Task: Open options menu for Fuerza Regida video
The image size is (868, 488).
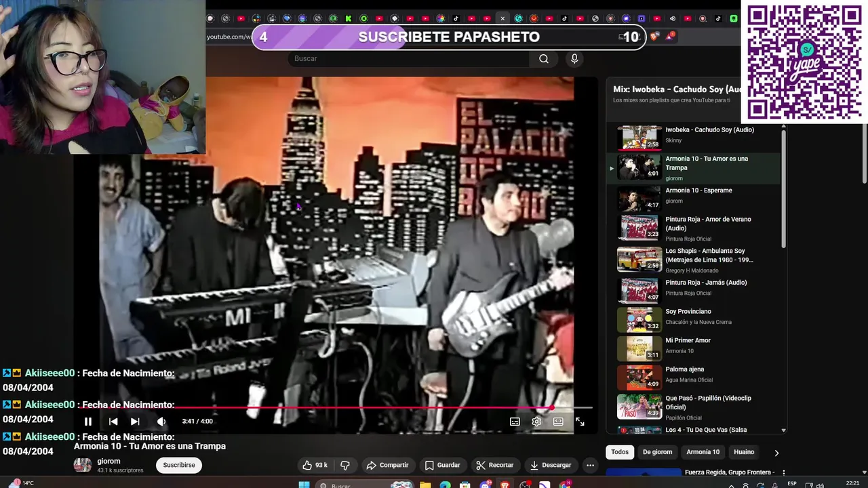Action: [783, 472]
